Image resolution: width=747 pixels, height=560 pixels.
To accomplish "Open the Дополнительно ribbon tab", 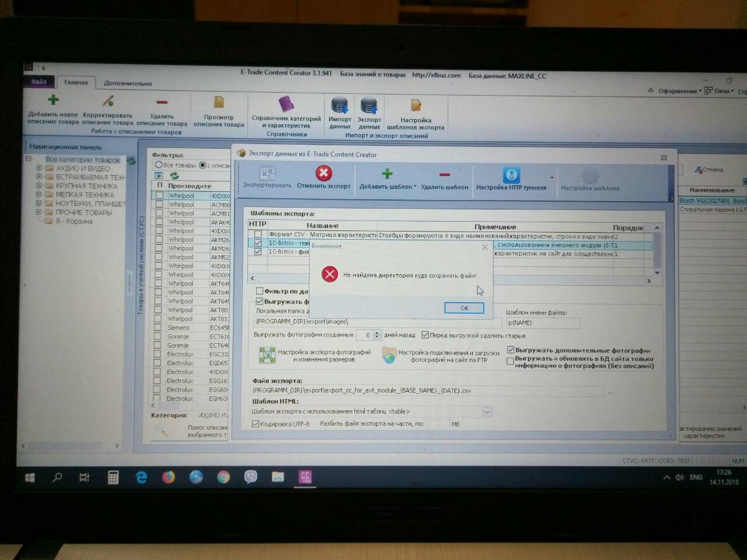I will point(128,83).
